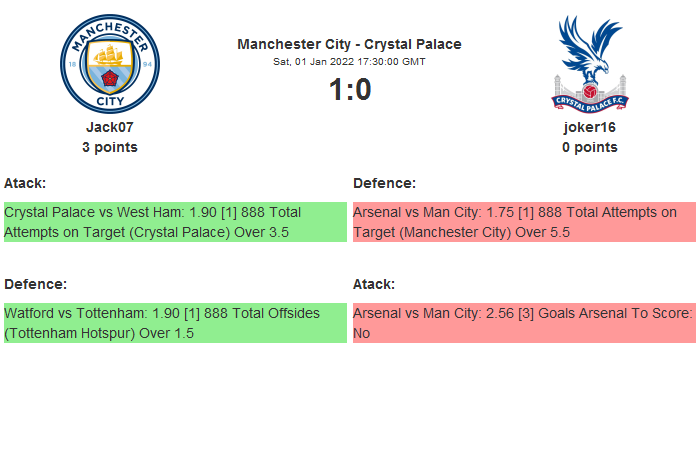Image resolution: width=700 pixels, height=460 pixels.
Task: Select Arsenal vs Man City attempts on target bet
Action: 524,222
